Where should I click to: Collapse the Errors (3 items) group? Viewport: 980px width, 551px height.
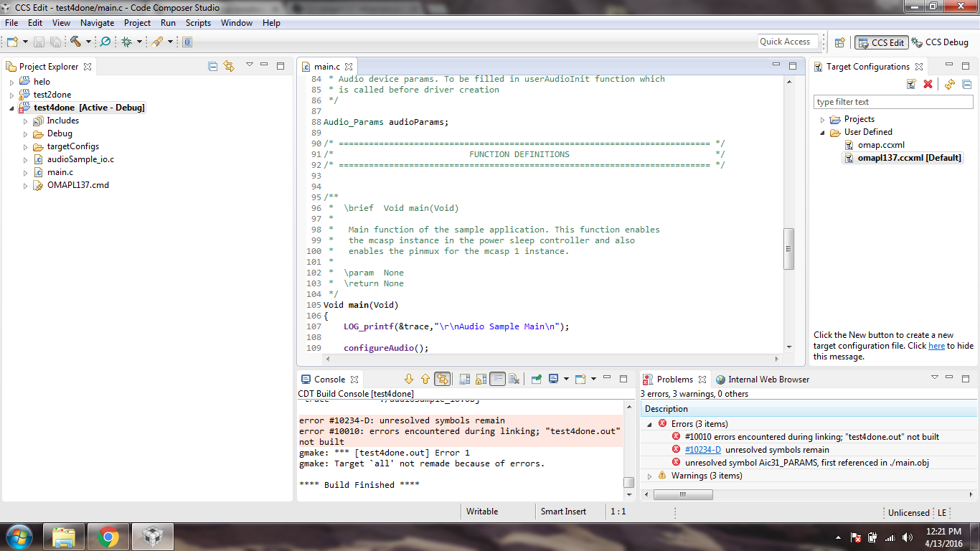point(650,424)
